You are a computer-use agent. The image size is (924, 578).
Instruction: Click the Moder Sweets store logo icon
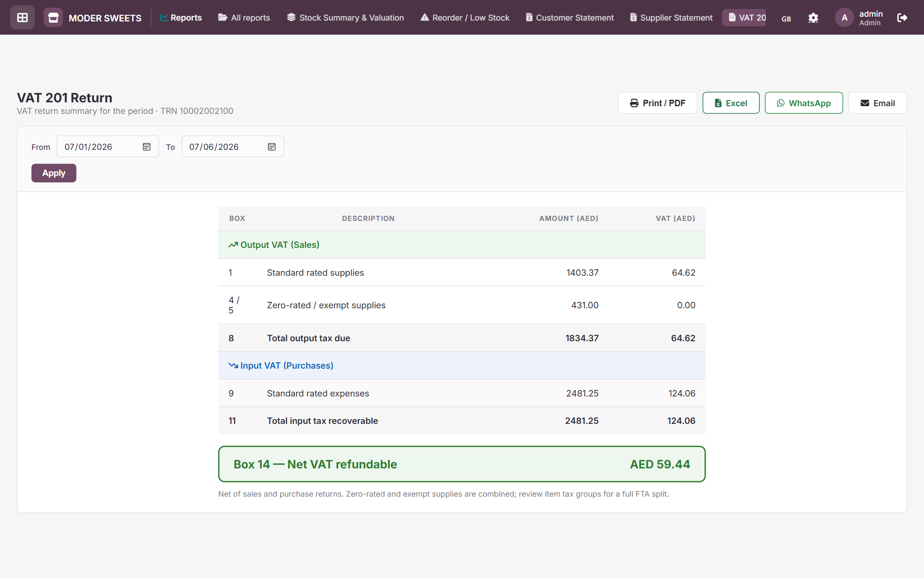coord(53,18)
